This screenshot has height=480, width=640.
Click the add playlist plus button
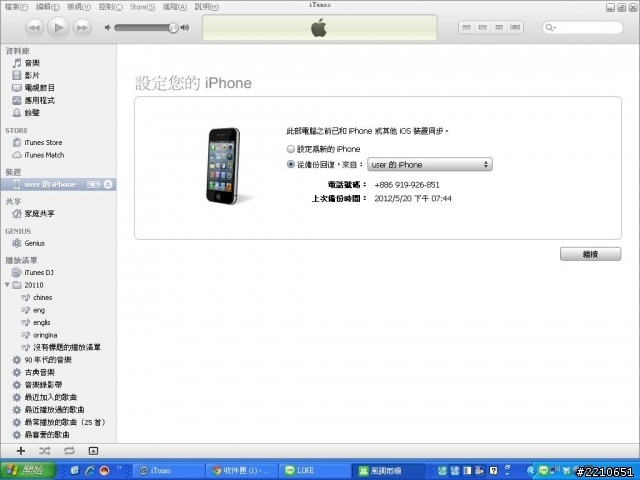(x=21, y=451)
